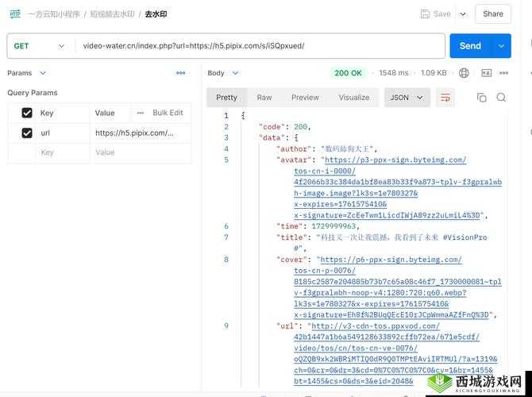Switch to the Preview tab
Screen dimensions: 532x397
coord(305,98)
